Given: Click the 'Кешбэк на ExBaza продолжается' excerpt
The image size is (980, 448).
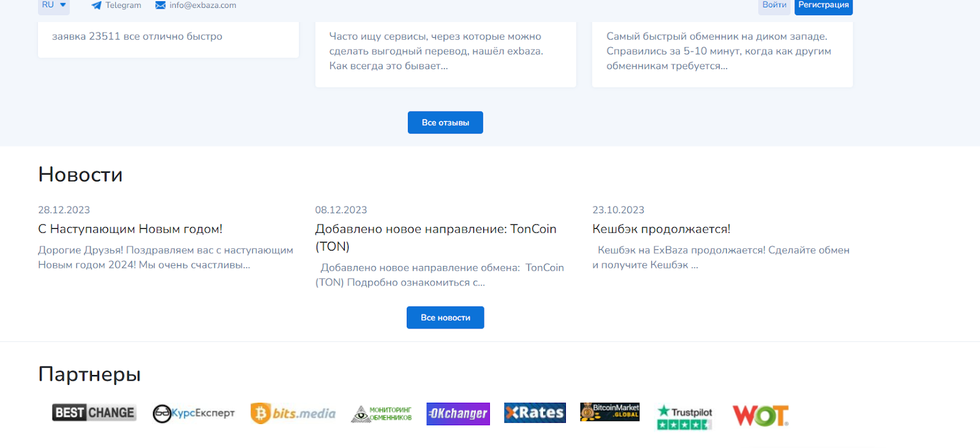Looking at the screenshot, I should coord(721,257).
